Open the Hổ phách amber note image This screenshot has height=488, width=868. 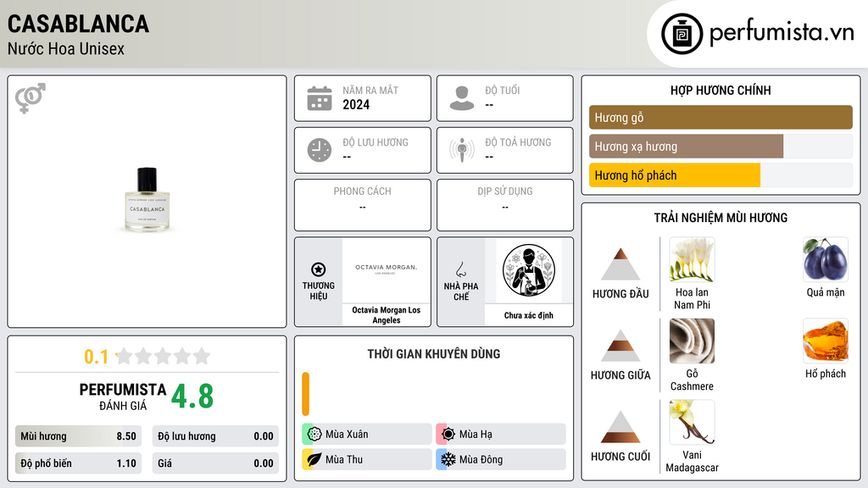(x=826, y=341)
